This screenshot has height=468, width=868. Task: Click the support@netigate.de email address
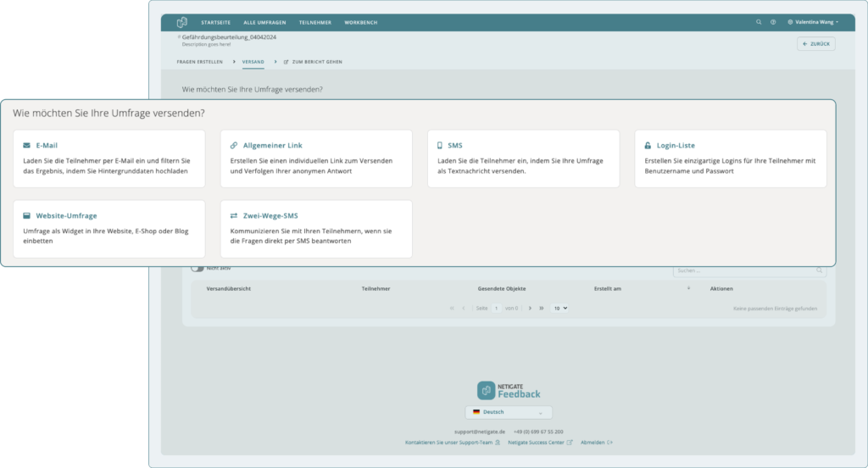tap(480, 432)
